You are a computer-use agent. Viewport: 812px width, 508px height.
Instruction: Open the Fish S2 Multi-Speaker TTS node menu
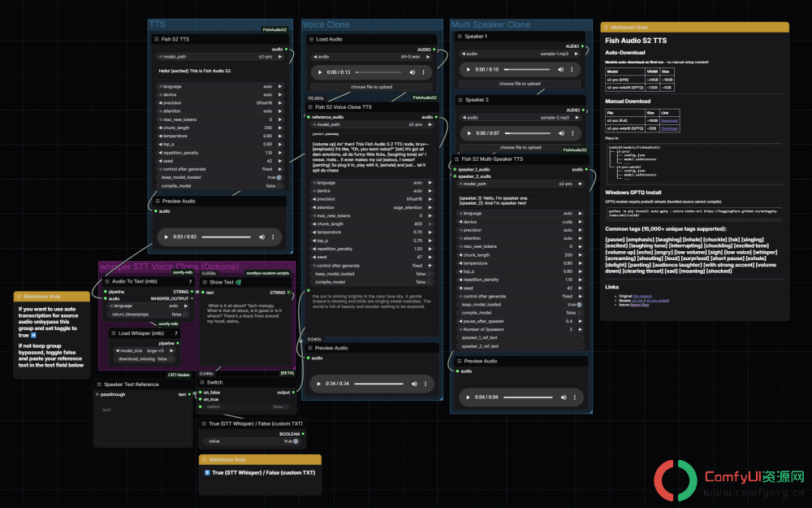[456, 159]
